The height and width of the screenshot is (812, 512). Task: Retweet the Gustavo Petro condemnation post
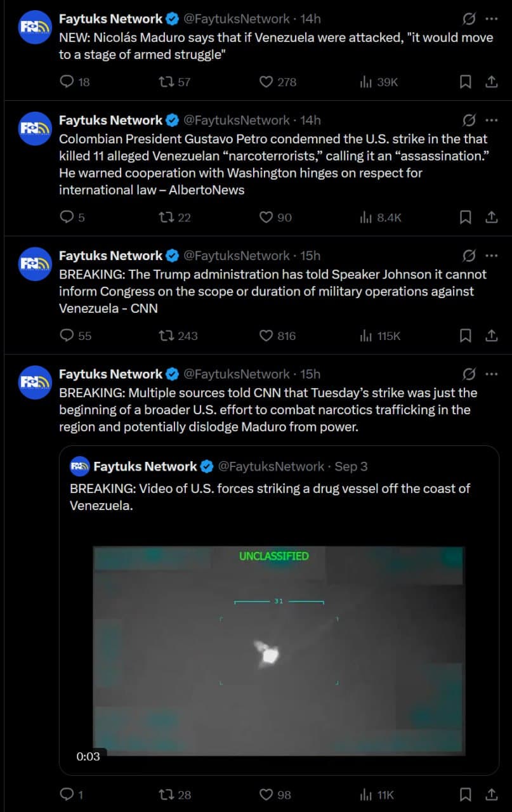tap(166, 217)
